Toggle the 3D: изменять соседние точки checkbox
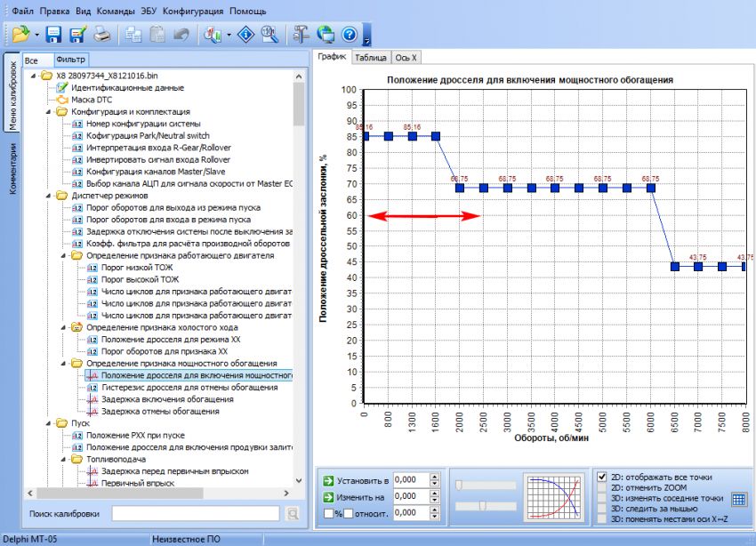Viewport: 756px width, 546px height. click(x=602, y=498)
